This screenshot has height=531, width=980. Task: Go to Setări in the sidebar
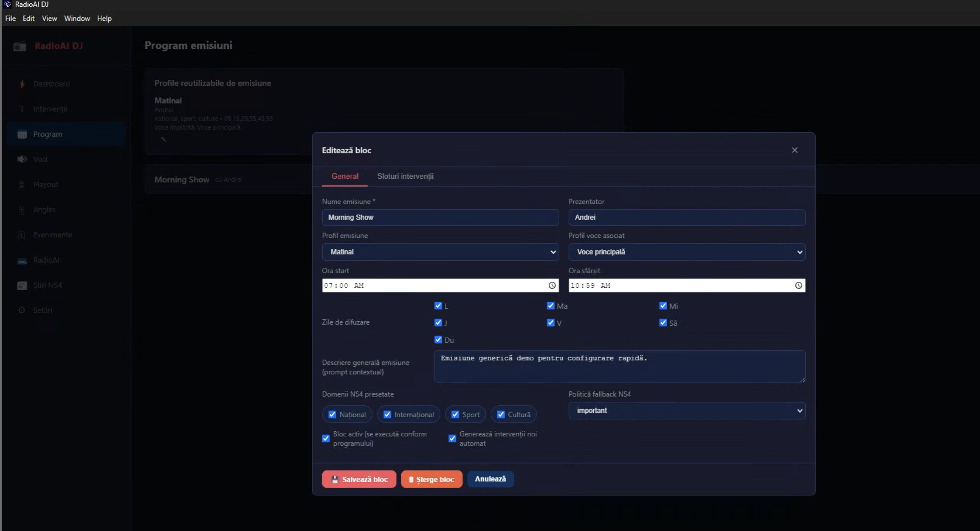click(66, 311)
